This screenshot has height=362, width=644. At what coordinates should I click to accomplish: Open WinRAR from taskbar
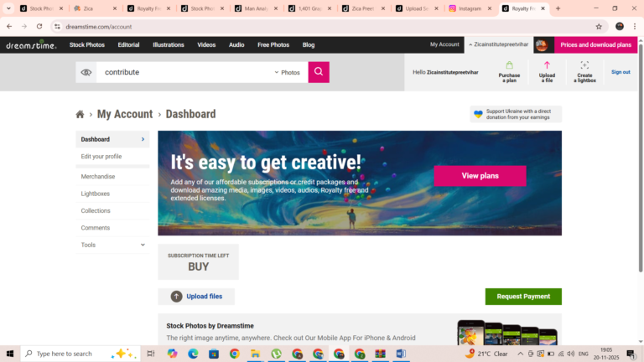pos(381,354)
